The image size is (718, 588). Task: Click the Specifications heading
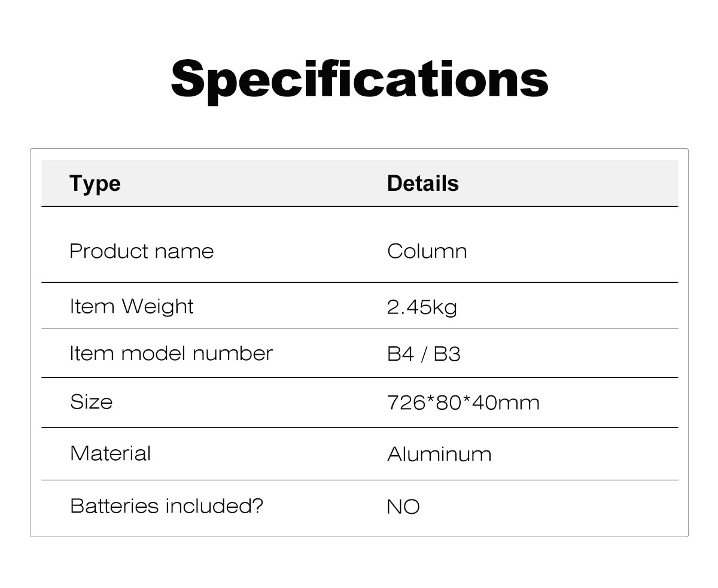(359, 78)
